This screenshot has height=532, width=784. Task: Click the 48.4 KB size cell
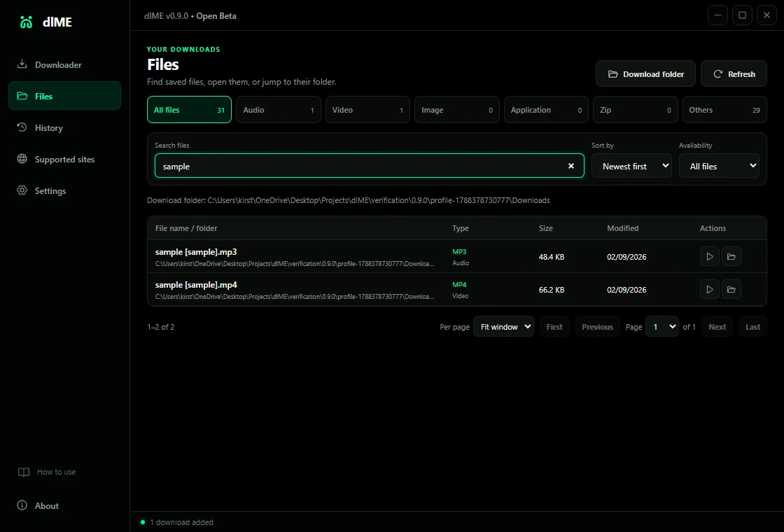(x=552, y=257)
